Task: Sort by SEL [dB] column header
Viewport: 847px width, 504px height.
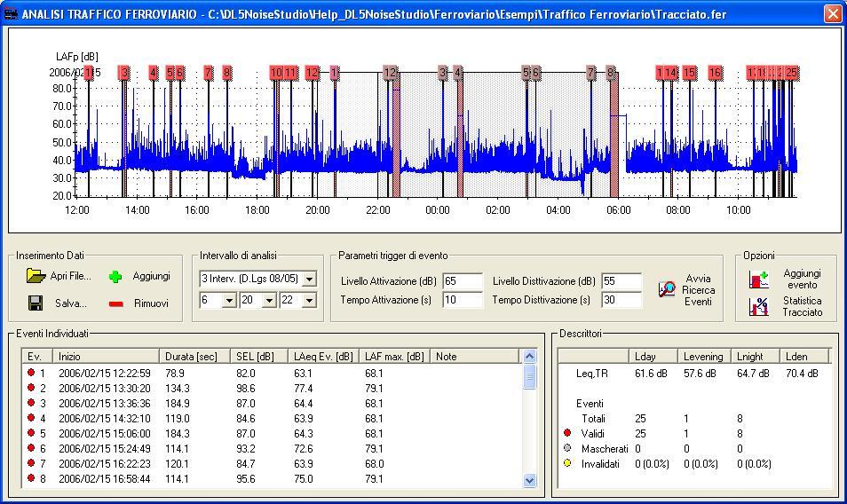Action: point(258,356)
